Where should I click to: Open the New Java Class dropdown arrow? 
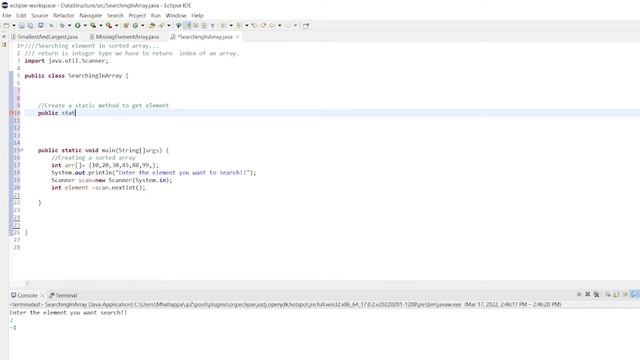(142, 25)
